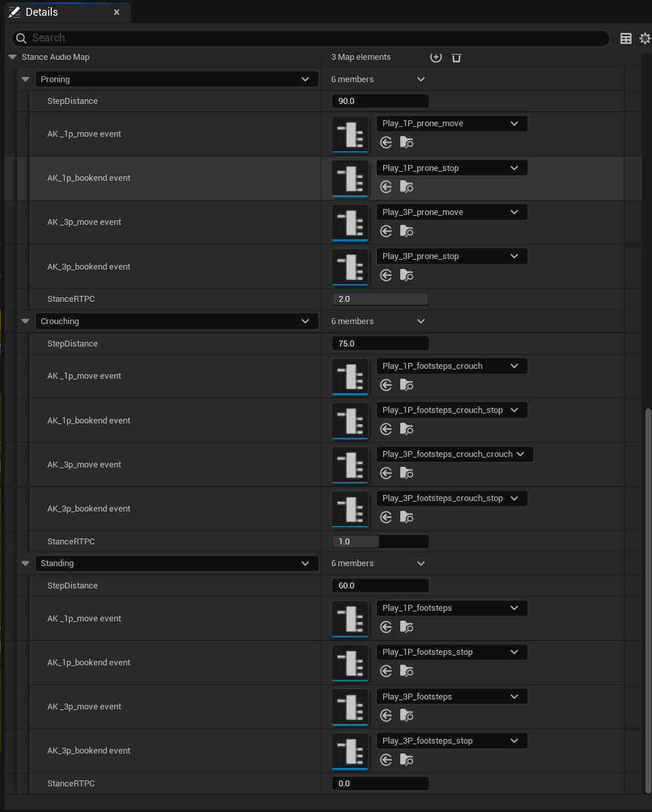652x812 pixels.
Task: Use selected asset for Play_1P_footsteps_crouch_stop
Action: point(386,429)
